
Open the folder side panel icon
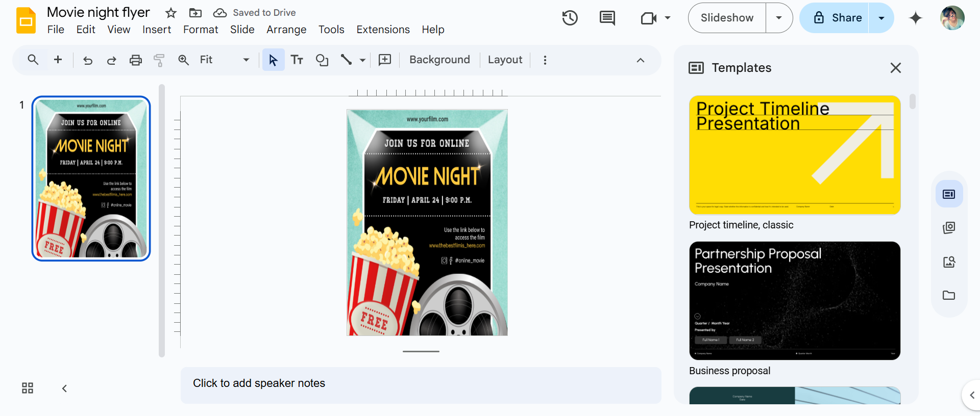click(x=949, y=295)
